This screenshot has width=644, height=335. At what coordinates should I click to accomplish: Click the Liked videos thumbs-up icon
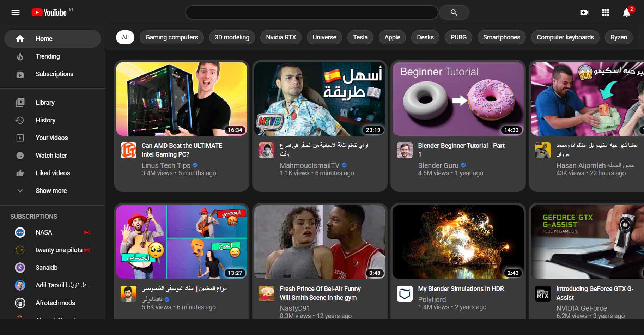click(20, 173)
